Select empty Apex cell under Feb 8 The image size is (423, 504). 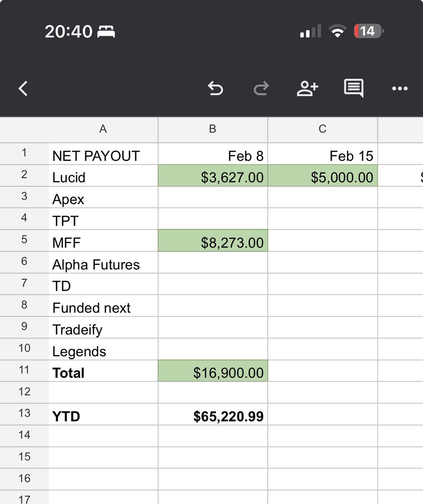[x=213, y=197]
